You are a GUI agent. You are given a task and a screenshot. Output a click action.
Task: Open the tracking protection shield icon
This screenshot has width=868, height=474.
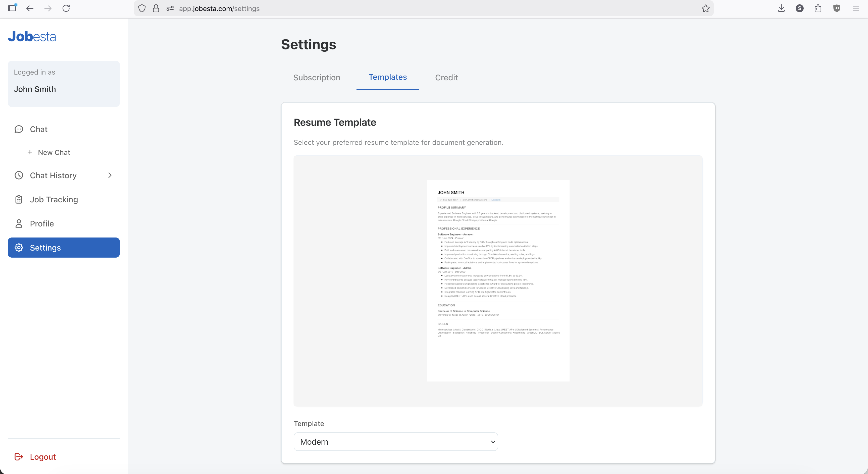coord(141,9)
